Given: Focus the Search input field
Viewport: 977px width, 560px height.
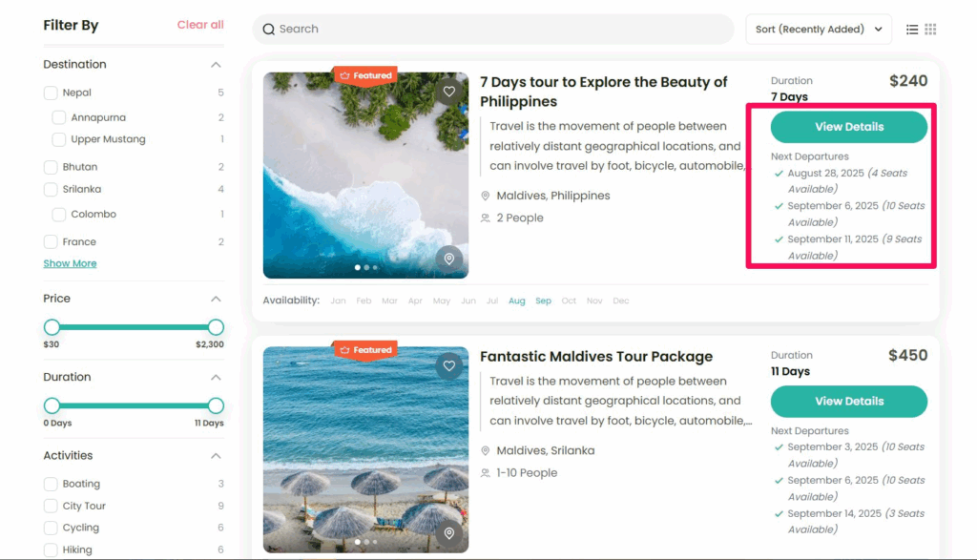Looking at the screenshot, I should click(x=496, y=30).
